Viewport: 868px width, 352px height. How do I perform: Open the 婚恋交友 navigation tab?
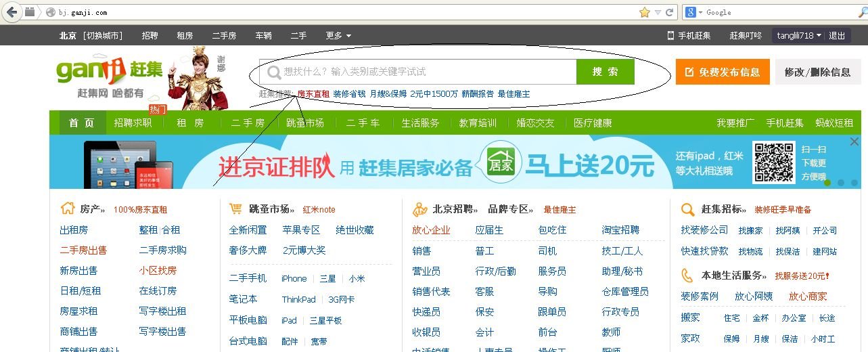(x=535, y=123)
